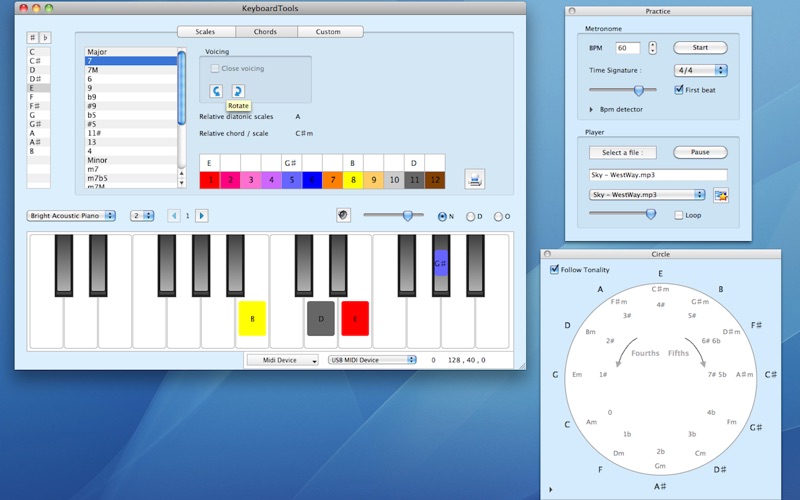
Task: Click the metronome volume slider
Action: coord(622,90)
